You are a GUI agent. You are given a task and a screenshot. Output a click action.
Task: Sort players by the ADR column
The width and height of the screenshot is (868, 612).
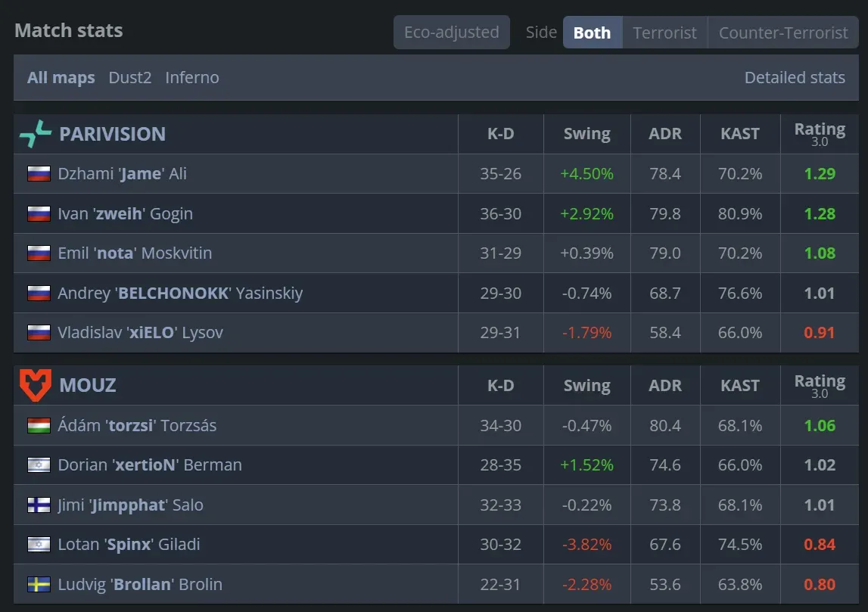664,133
